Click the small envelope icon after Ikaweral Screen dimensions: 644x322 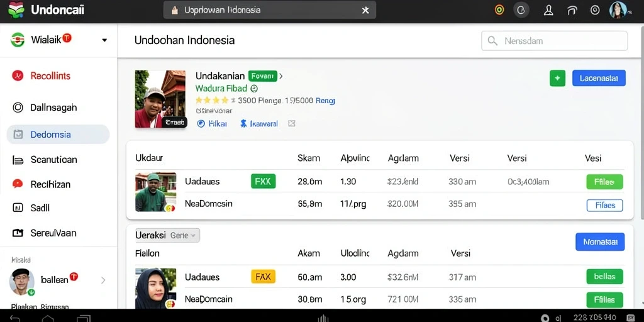pyautogui.click(x=292, y=123)
